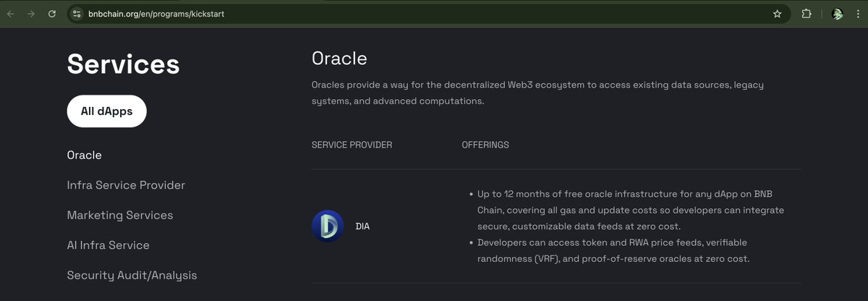Click the OFFERINGS column header

pos(485,145)
